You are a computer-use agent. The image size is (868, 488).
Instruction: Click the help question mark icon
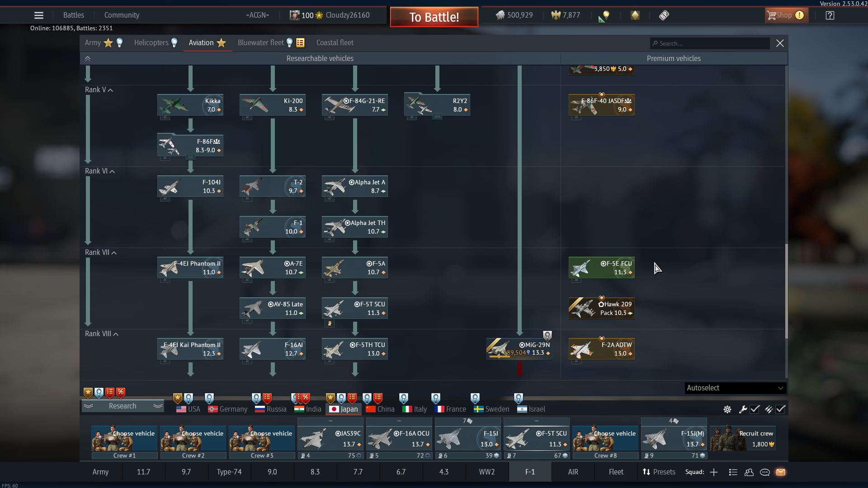830,15
